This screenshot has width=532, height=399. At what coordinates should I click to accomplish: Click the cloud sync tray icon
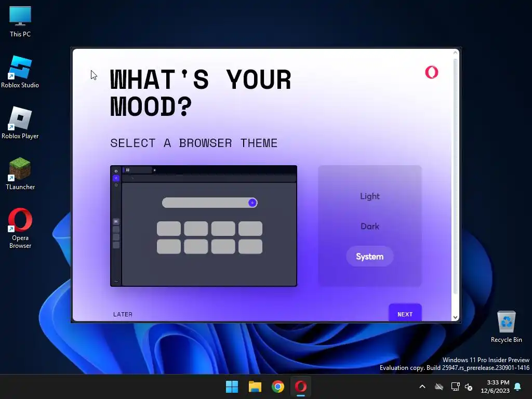[x=439, y=387]
